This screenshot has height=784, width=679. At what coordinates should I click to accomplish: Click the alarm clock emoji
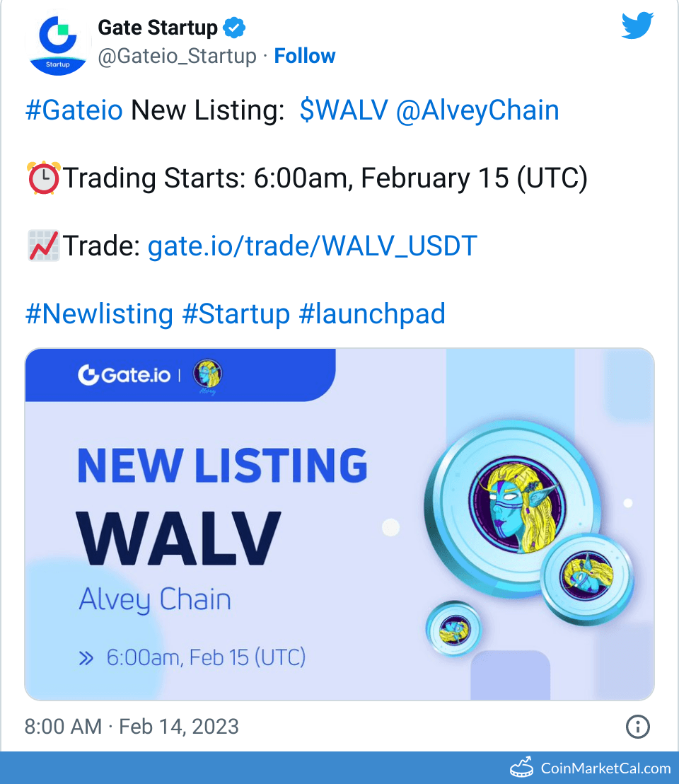(43, 178)
